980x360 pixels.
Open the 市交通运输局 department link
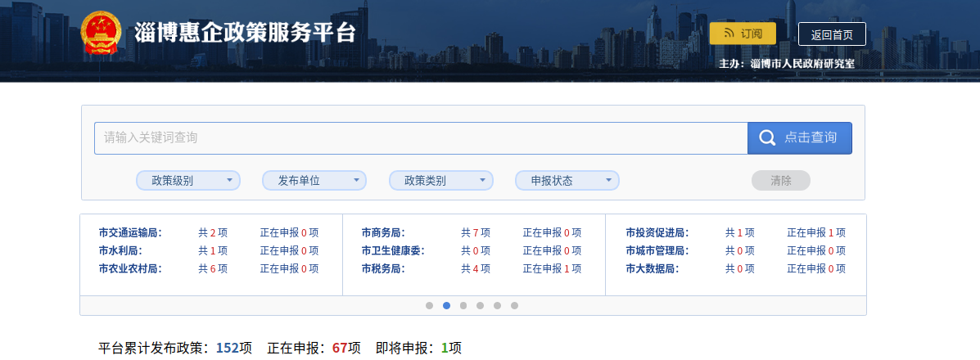pyautogui.click(x=130, y=232)
